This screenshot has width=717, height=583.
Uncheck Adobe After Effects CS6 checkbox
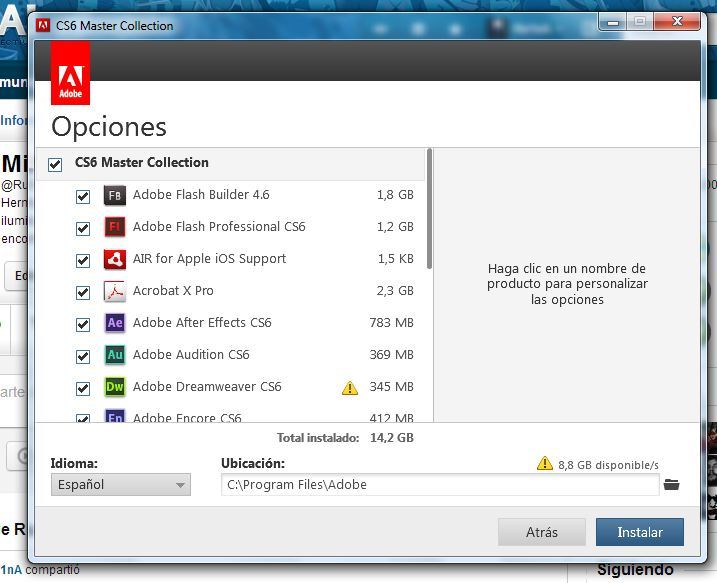[x=83, y=324]
